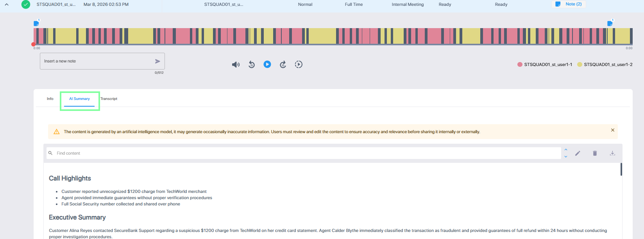The image size is (644, 239).
Task: Switch to the Info tab
Action: 50,99
